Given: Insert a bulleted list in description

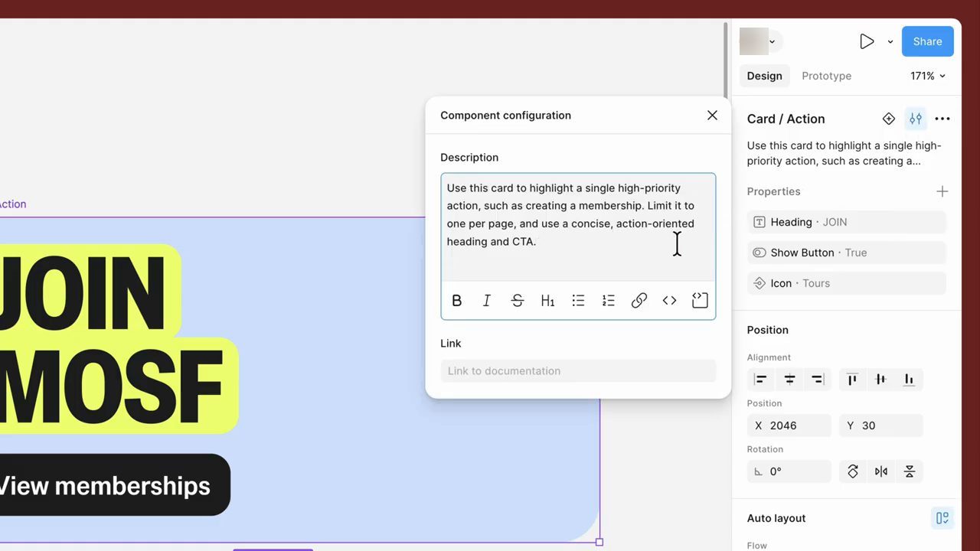Looking at the screenshot, I should (578, 301).
